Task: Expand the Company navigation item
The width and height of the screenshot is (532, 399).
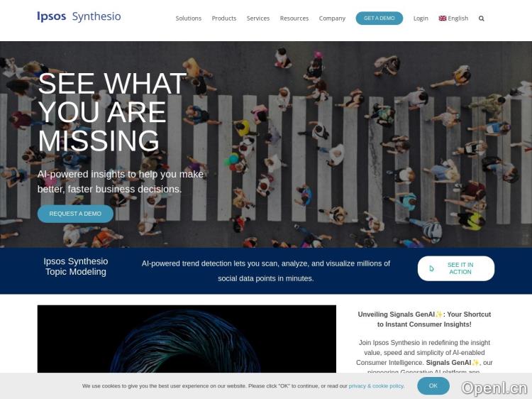Action: click(332, 18)
